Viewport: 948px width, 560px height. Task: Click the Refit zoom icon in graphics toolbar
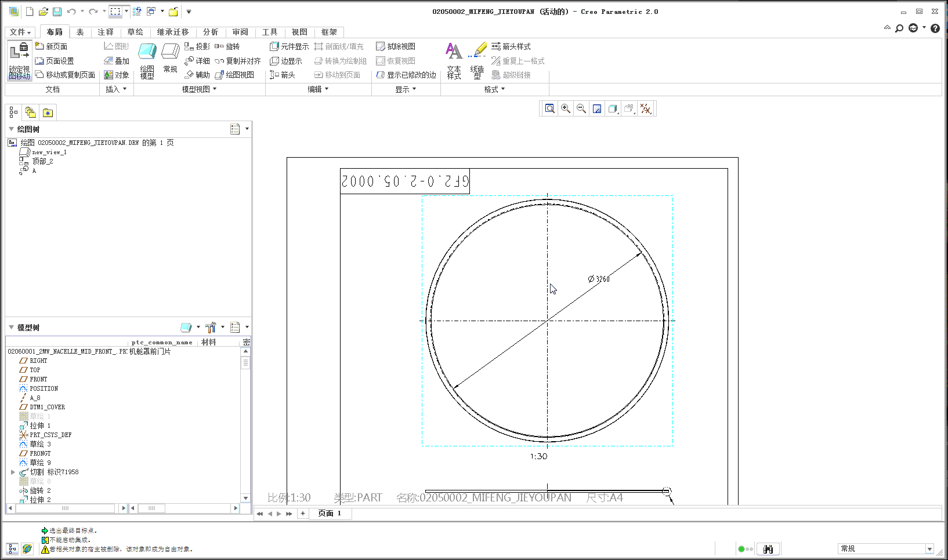point(550,108)
